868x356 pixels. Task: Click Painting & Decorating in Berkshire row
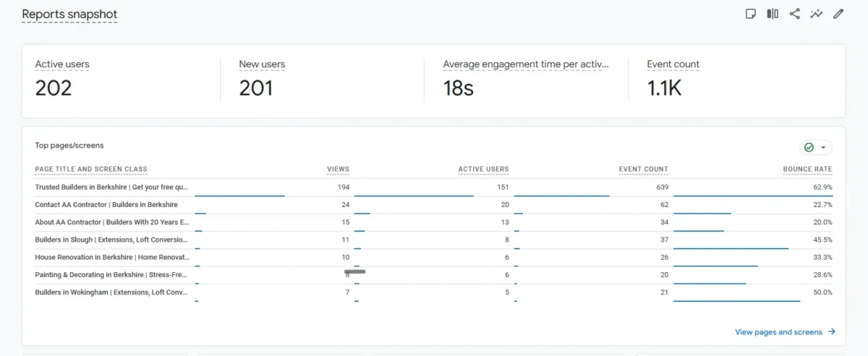[x=433, y=275]
